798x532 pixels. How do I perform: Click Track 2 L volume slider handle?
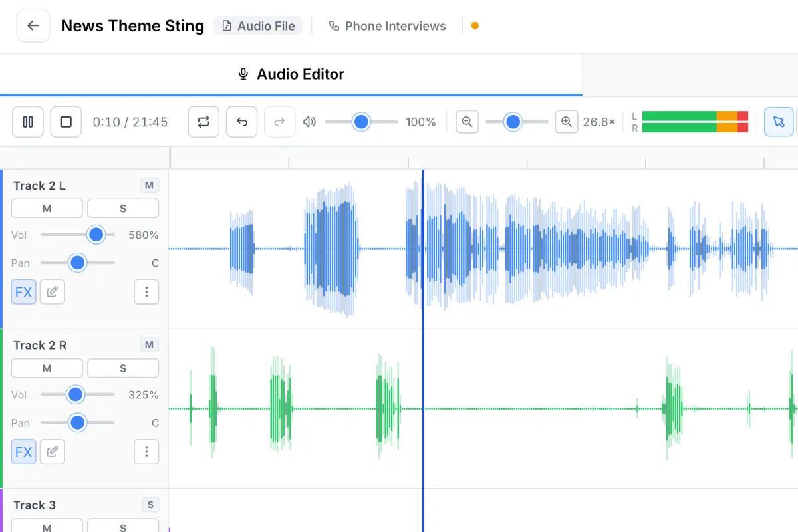[96, 235]
